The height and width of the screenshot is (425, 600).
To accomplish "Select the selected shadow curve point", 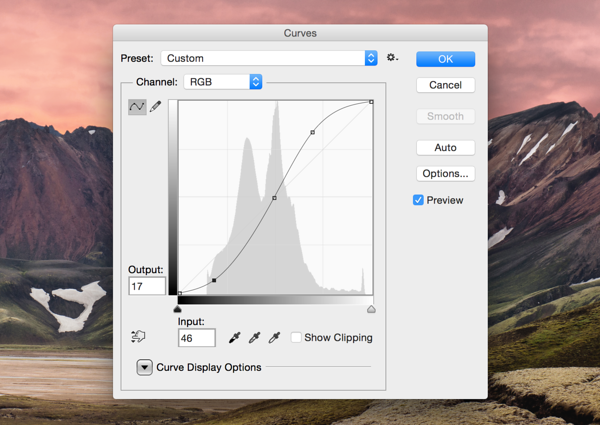I will 214,280.
